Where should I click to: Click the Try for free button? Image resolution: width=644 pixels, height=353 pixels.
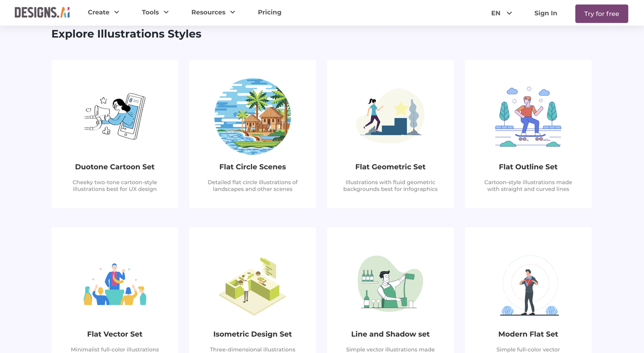602,14
